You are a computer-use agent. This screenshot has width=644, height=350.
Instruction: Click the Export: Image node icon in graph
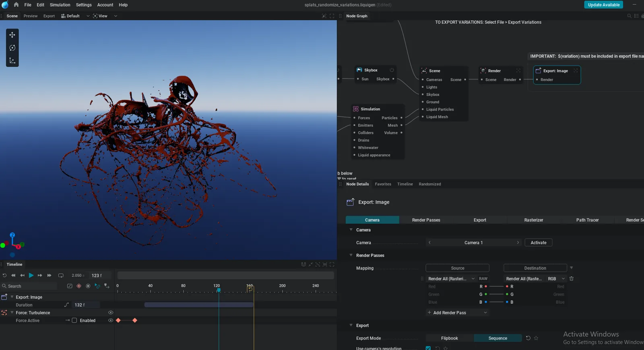pos(538,71)
